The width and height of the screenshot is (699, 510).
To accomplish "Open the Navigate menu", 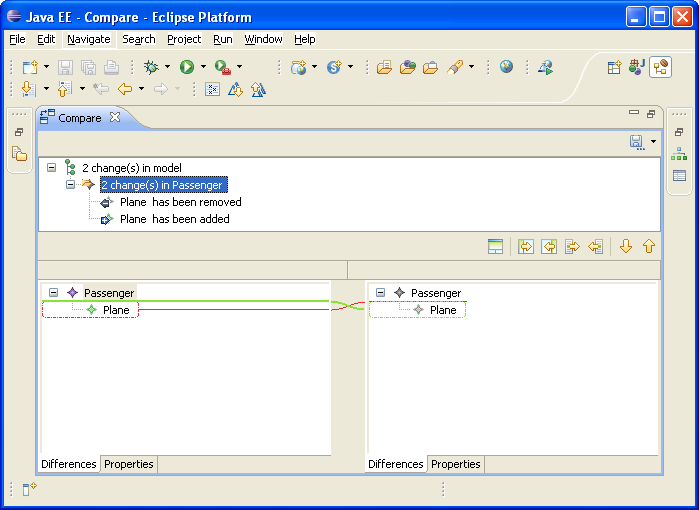I will (89, 39).
